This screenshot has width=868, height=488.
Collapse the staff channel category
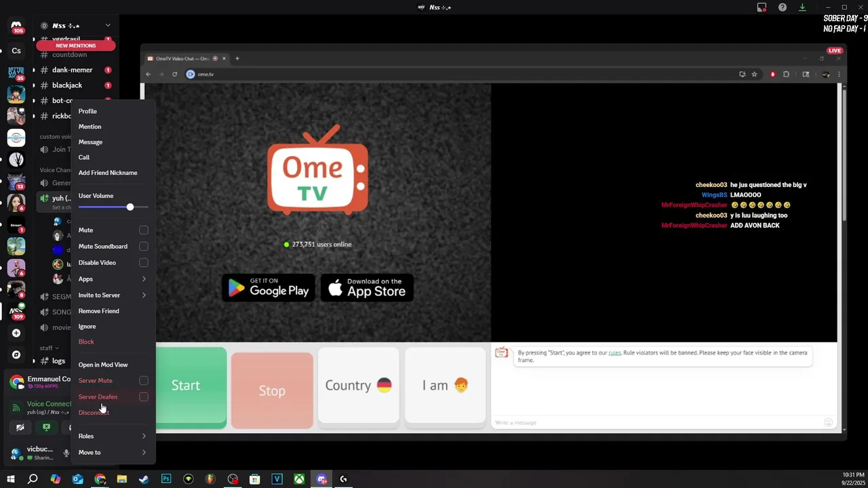49,348
